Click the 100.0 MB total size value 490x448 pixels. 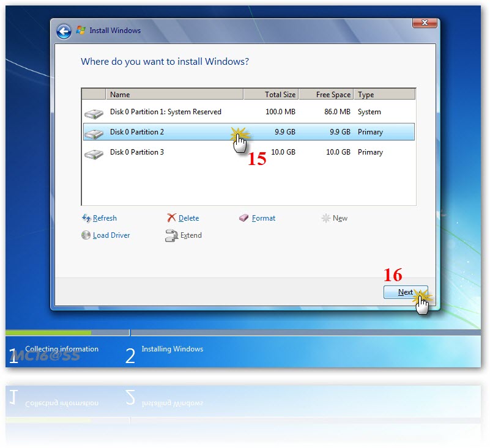click(280, 112)
